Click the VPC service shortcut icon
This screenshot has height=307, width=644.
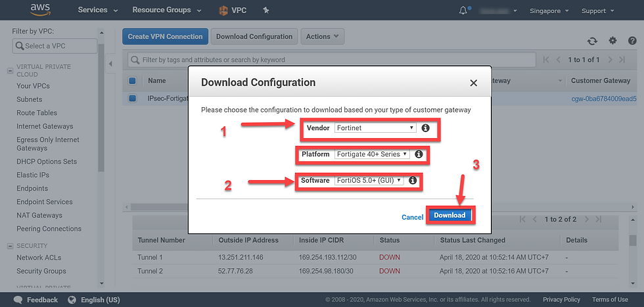click(223, 11)
